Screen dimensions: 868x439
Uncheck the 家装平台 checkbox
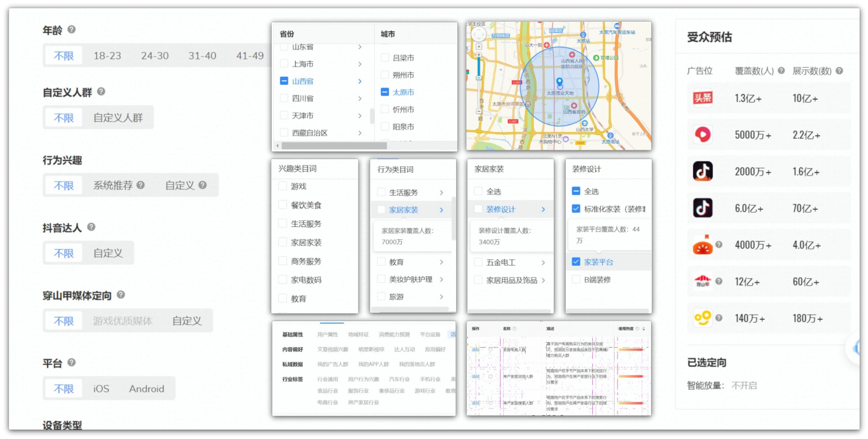click(576, 262)
